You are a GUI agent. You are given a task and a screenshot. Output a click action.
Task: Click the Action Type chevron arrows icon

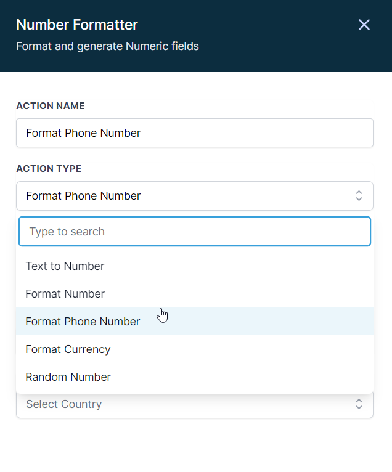tap(359, 196)
